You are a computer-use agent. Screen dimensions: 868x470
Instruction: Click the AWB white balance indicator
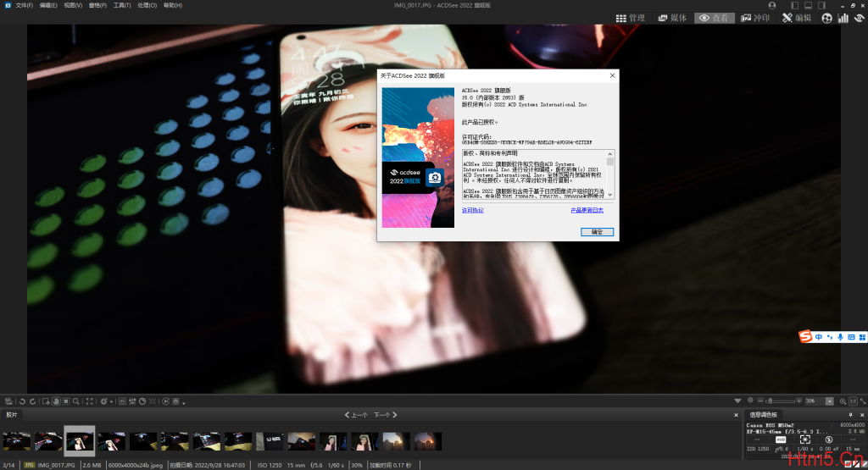[781, 440]
